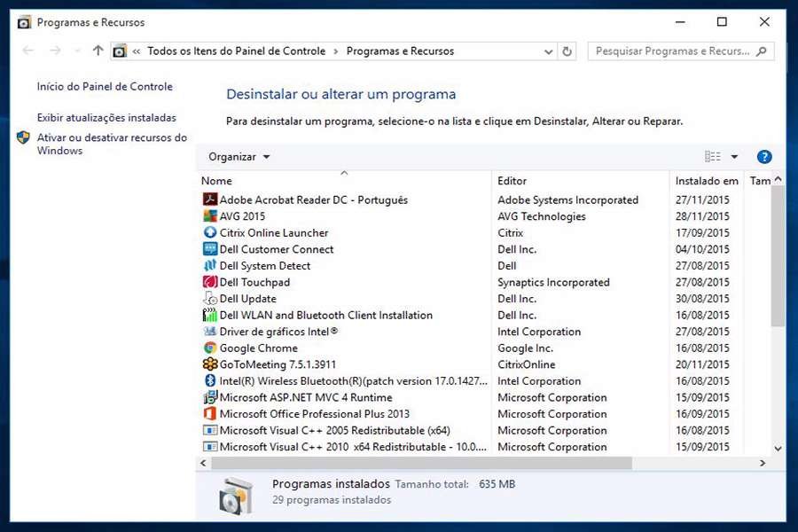This screenshot has width=798, height=532.
Task: Expand the address bar history dropdown
Action: point(548,51)
